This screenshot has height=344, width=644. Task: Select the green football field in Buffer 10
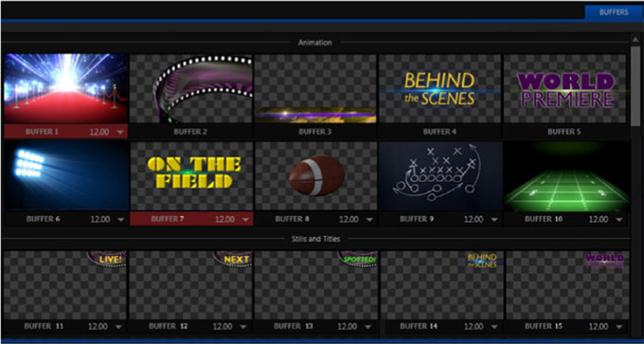[566, 176]
